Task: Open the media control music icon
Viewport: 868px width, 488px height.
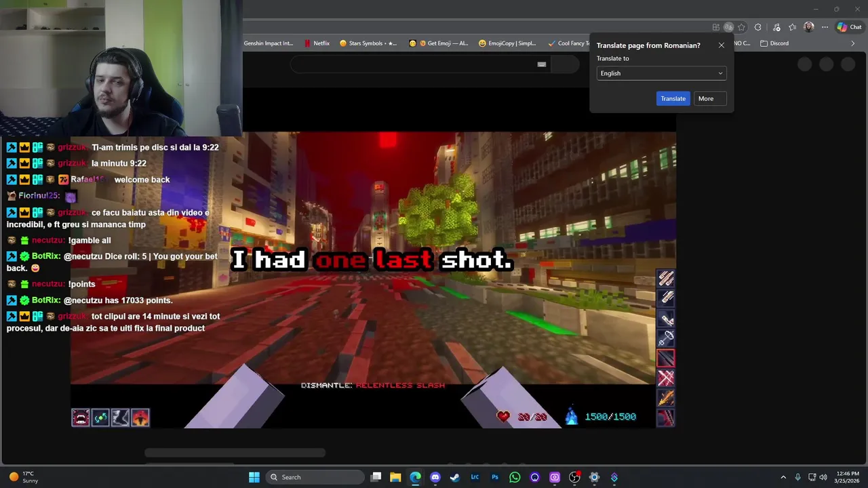Action: (776, 27)
